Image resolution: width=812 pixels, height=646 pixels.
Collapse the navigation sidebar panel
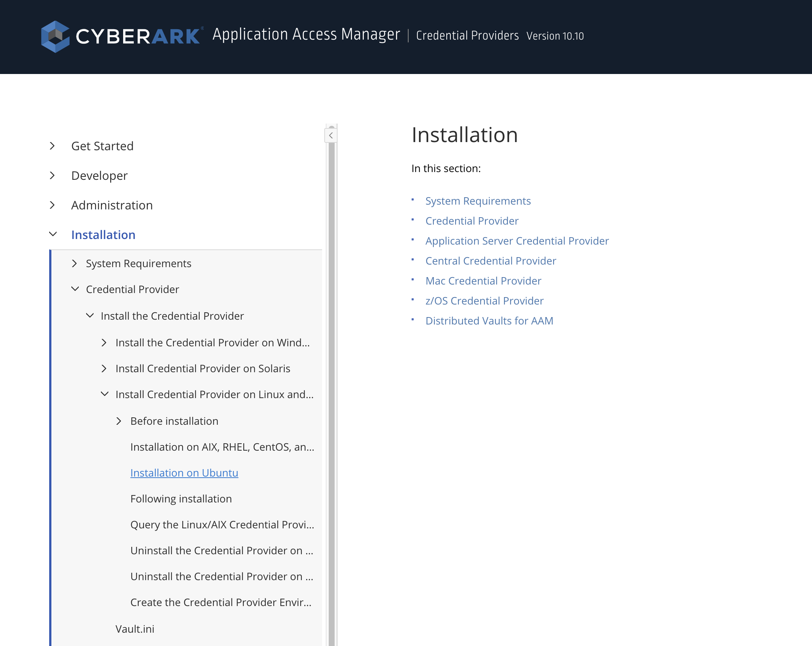(x=330, y=136)
